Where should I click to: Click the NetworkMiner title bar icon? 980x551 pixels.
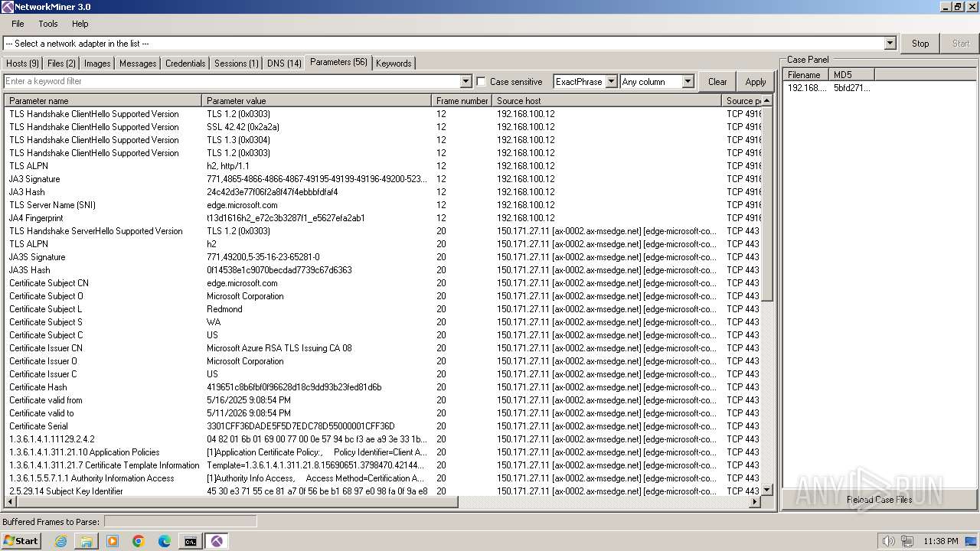click(x=7, y=7)
